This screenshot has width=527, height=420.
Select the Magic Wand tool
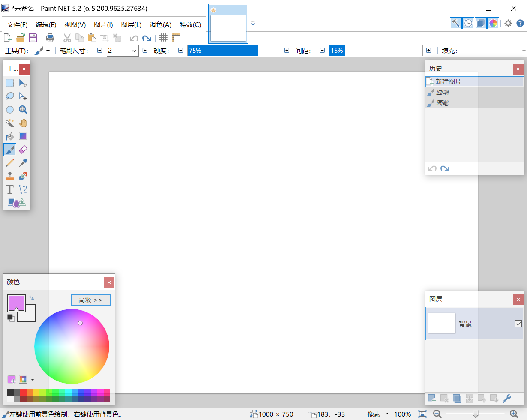coord(10,123)
